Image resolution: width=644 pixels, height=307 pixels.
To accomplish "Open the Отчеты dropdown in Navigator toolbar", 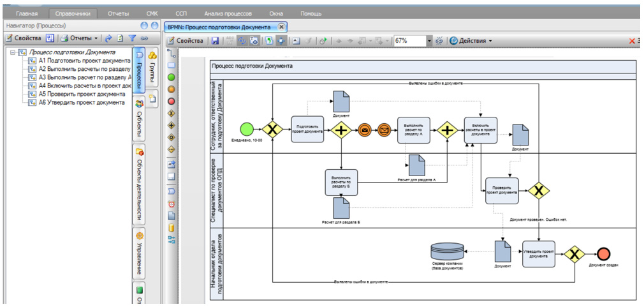I will pyautogui.click(x=96, y=38).
